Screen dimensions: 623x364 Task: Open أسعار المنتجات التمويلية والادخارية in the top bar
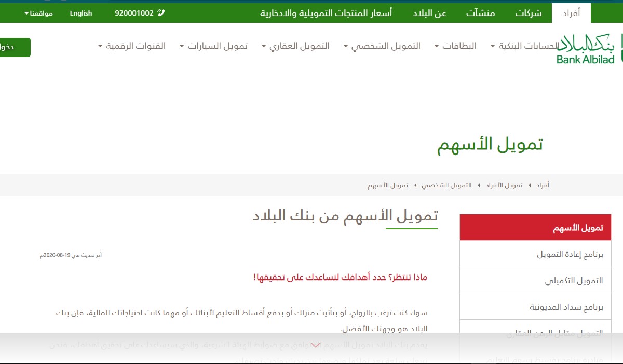click(x=326, y=13)
